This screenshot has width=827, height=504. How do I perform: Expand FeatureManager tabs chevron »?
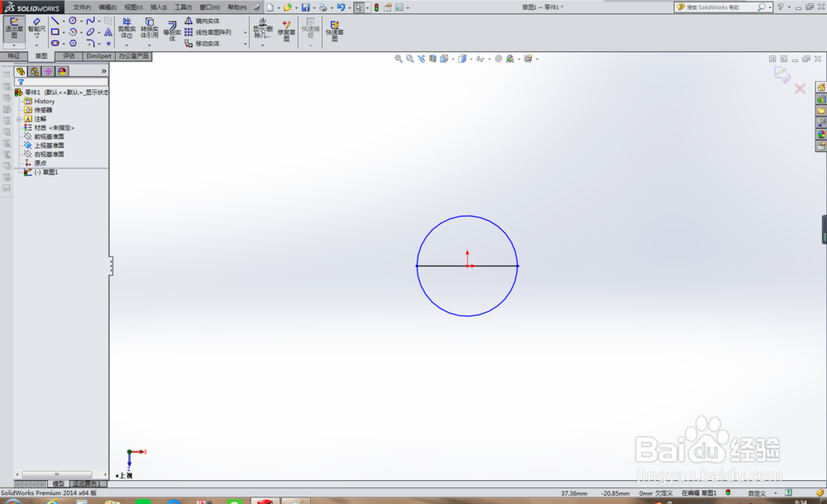tap(104, 71)
